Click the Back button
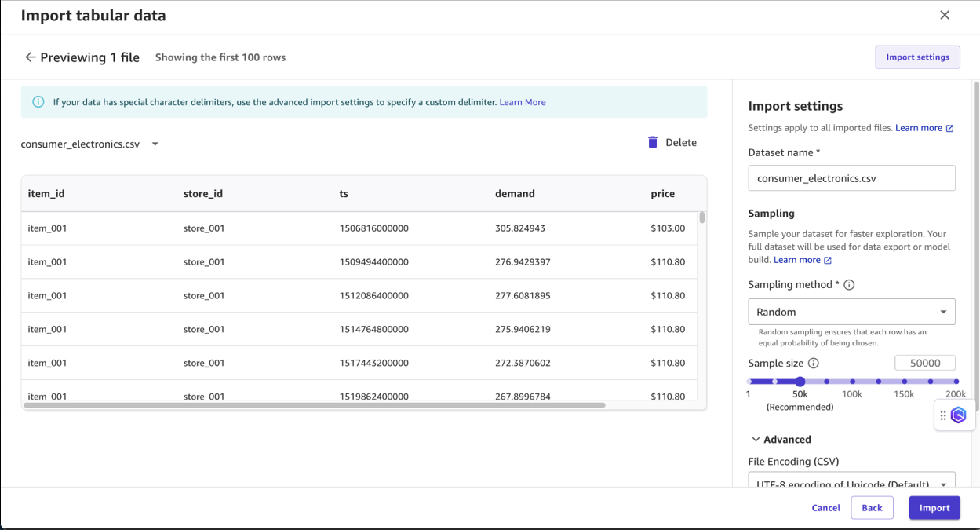 (x=872, y=508)
